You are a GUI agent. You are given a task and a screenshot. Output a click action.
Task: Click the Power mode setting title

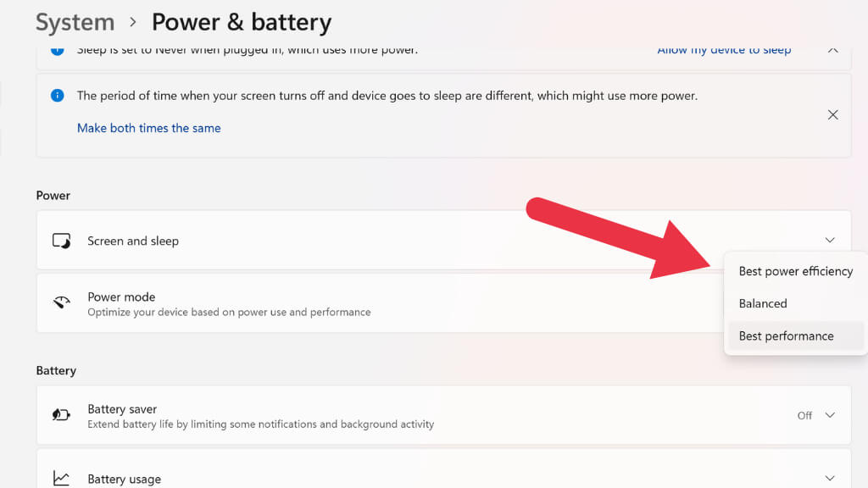click(121, 297)
